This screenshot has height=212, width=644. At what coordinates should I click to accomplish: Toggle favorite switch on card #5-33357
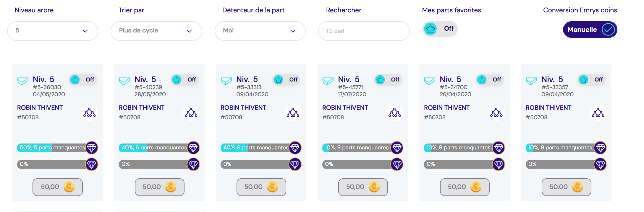591,80
